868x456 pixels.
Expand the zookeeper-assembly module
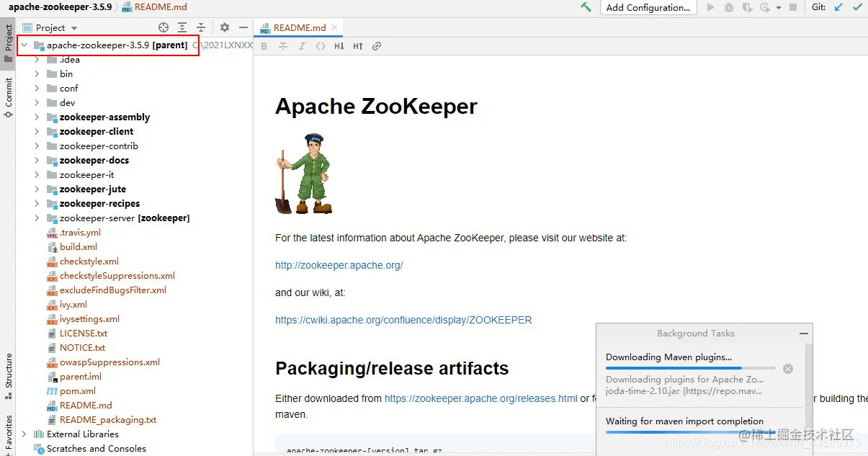[x=37, y=117]
